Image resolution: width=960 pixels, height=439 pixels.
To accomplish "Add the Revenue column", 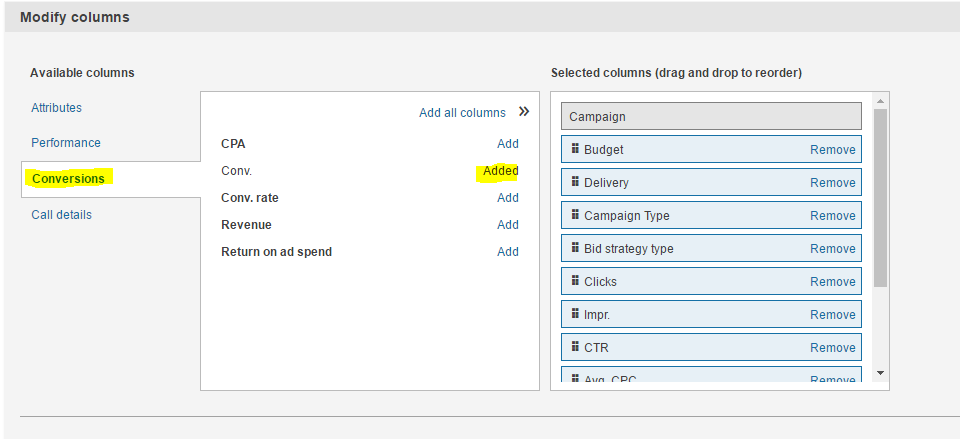I will click(508, 225).
